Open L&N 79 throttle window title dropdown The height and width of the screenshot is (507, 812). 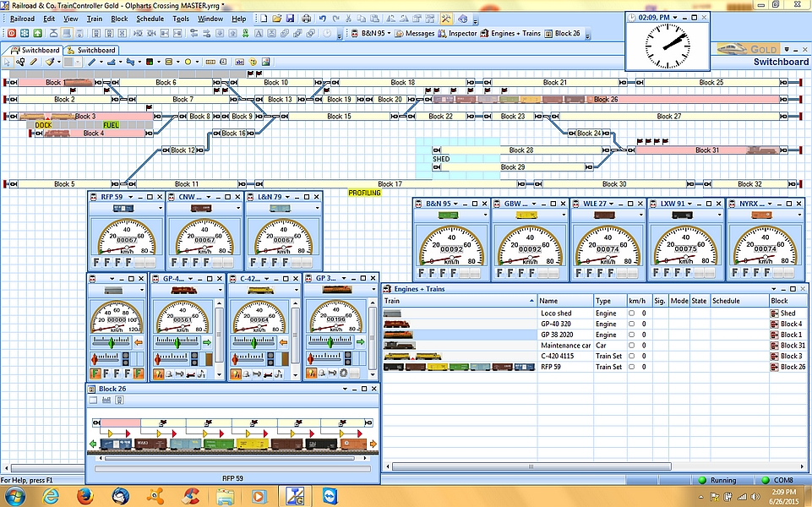click(288, 198)
